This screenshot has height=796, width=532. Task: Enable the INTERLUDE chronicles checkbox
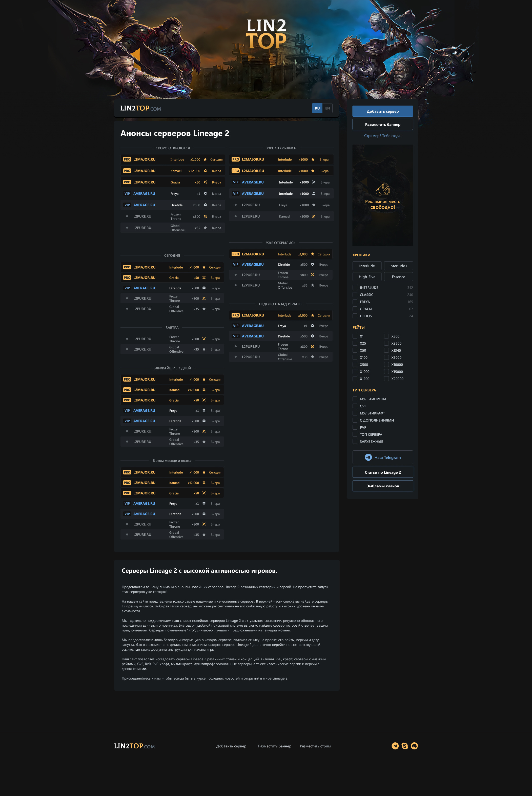355,287
